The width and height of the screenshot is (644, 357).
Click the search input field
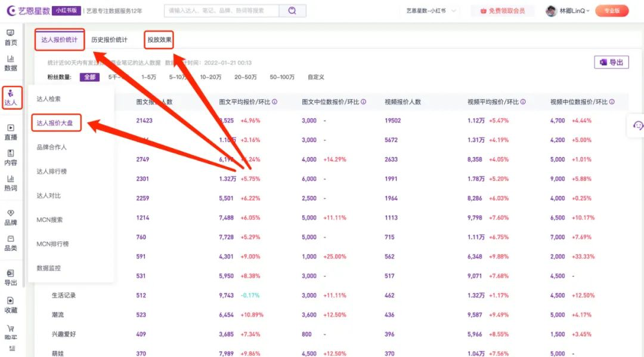(x=221, y=11)
